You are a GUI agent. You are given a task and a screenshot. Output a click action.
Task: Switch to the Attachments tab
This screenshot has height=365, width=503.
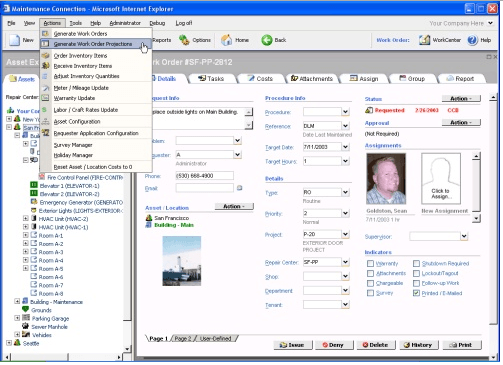pos(312,79)
